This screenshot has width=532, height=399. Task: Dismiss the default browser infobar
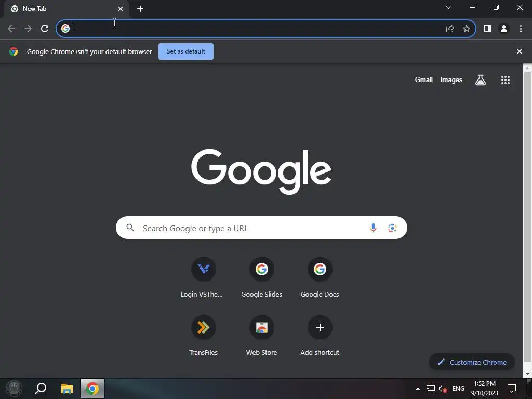click(x=519, y=51)
